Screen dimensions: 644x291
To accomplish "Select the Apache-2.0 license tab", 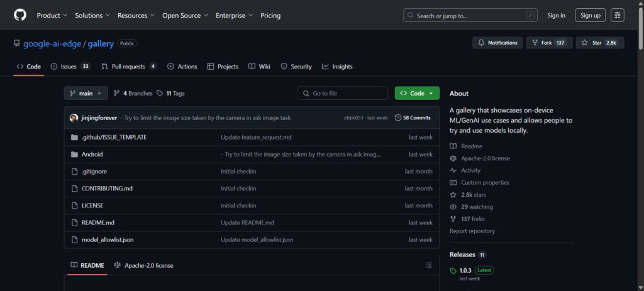I will pyautogui.click(x=143, y=265).
